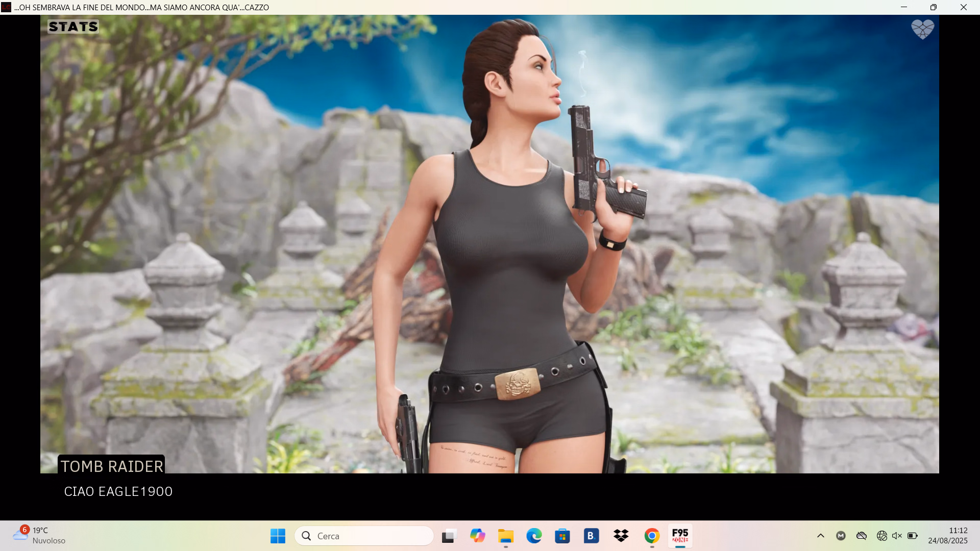
Task: Open Microsoft Store from the taskbar
Action: point(562,536)
